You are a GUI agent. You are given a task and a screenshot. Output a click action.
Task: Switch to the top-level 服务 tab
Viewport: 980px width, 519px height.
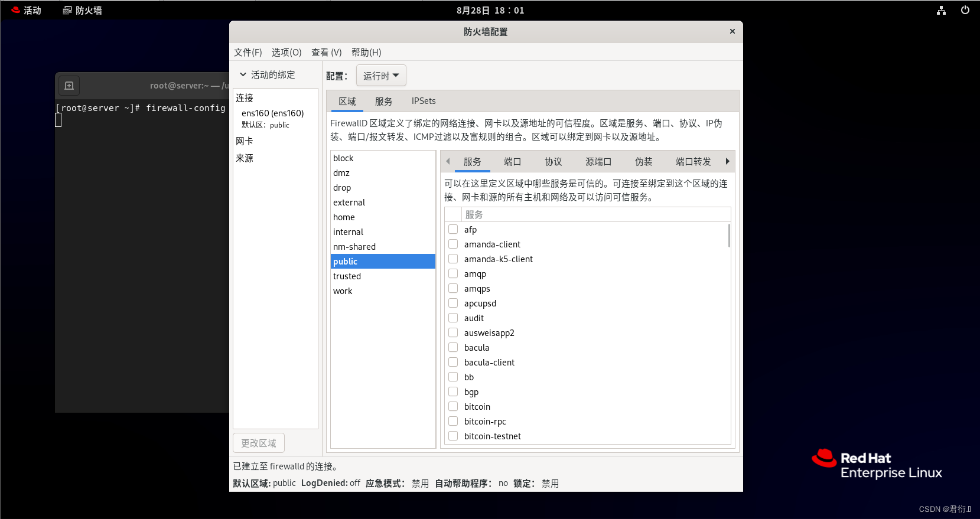pyautogui.click(x=384, y=101)
